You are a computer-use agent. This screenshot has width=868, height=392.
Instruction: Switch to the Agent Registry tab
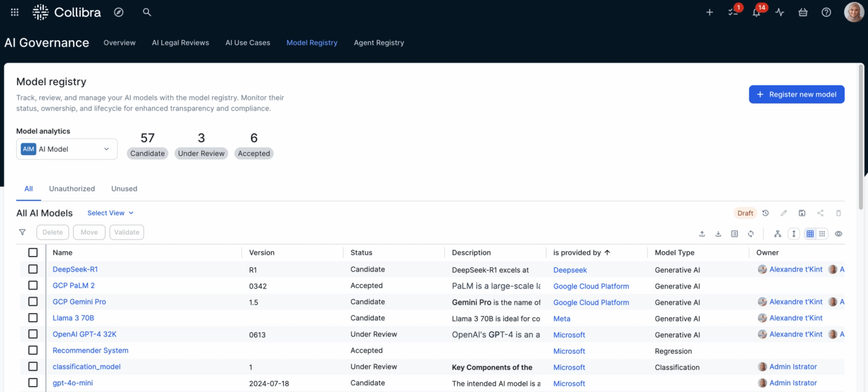click(x=379, y=42)
